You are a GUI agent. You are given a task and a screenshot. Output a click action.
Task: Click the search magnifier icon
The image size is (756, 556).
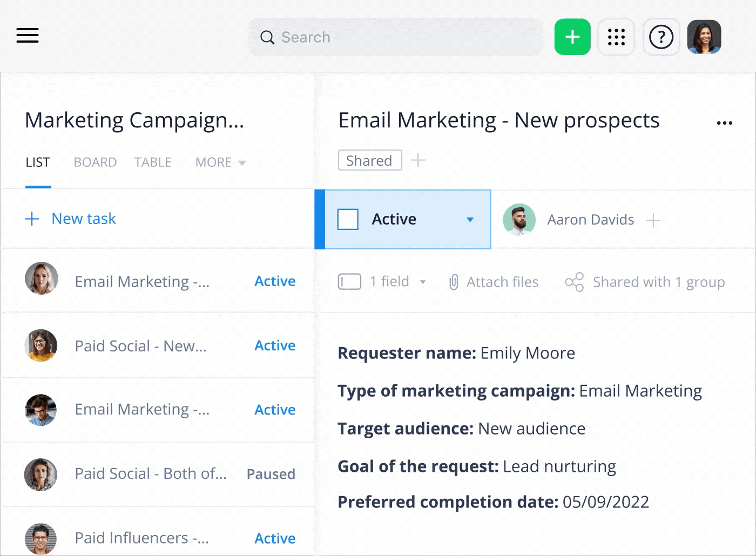coord(267,37)
